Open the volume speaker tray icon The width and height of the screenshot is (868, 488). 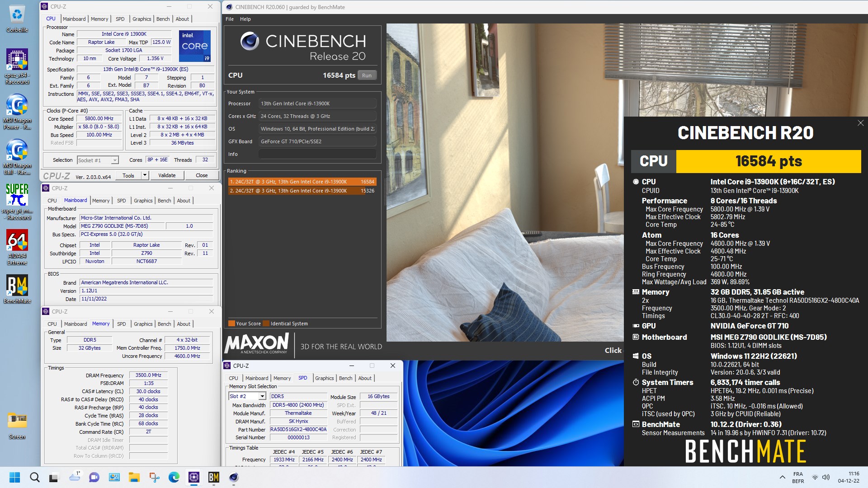point(826,477)
